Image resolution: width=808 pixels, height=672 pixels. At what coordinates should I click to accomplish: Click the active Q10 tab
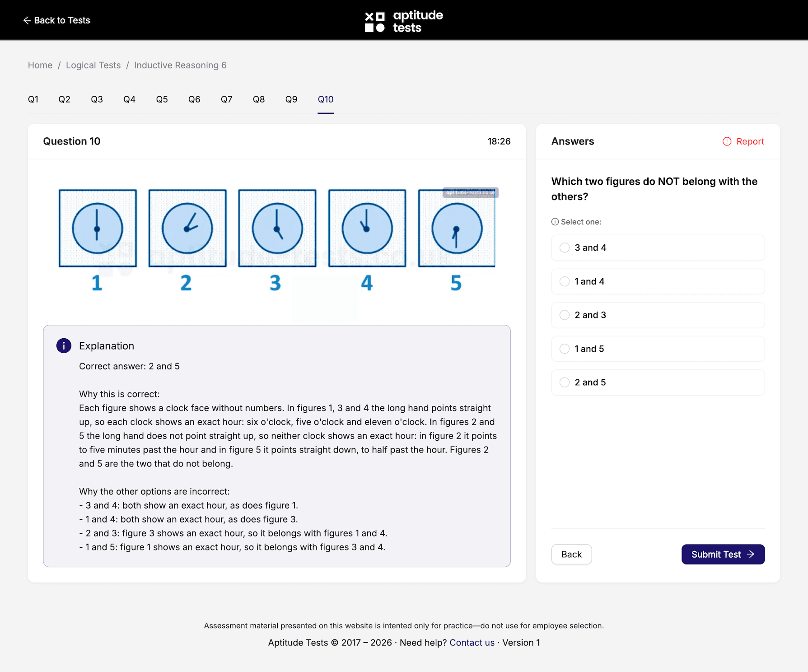click(x=326, y=99)
